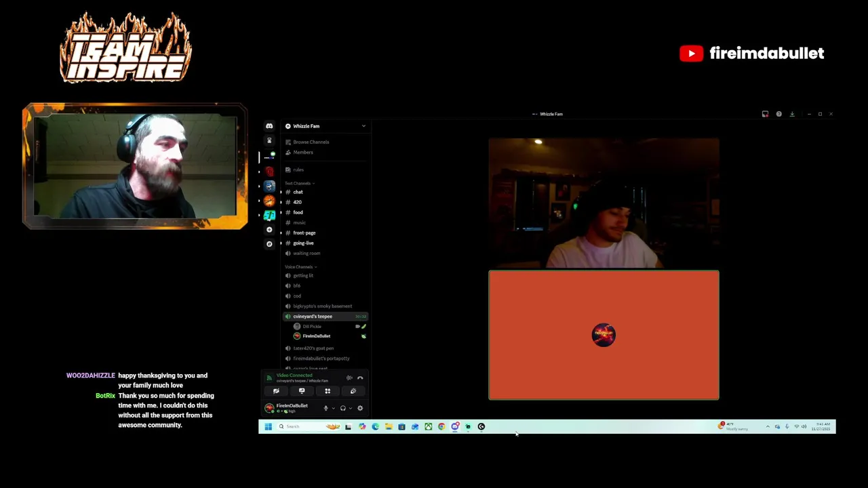Click the Discord taskbar icon

pyautogui.click(x=455, y=426)
